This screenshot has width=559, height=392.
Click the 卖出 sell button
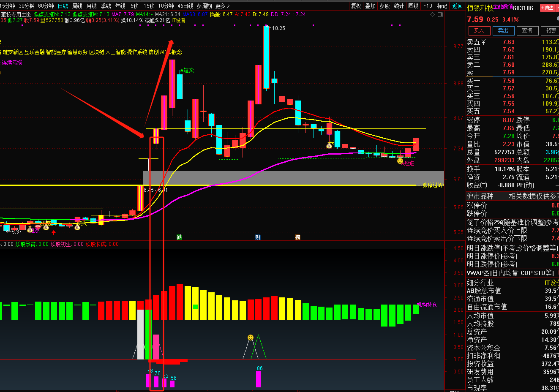503,30
